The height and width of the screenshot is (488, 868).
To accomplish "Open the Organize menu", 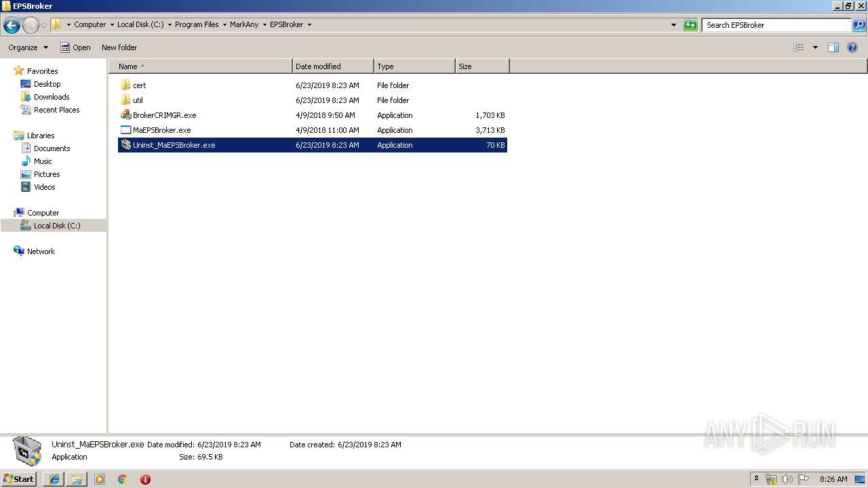I will (28, 47).
